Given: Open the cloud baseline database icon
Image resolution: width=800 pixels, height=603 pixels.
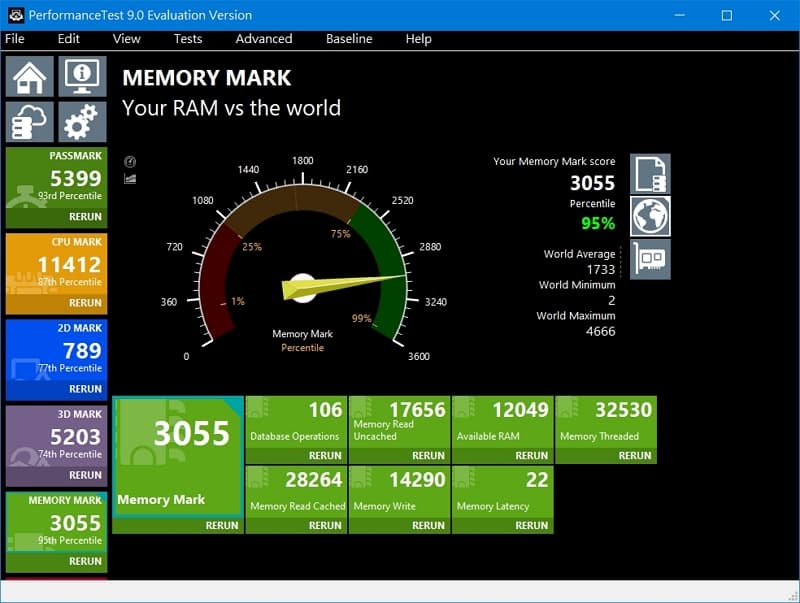Looking at the screenshot, I should tap(30, 121).
